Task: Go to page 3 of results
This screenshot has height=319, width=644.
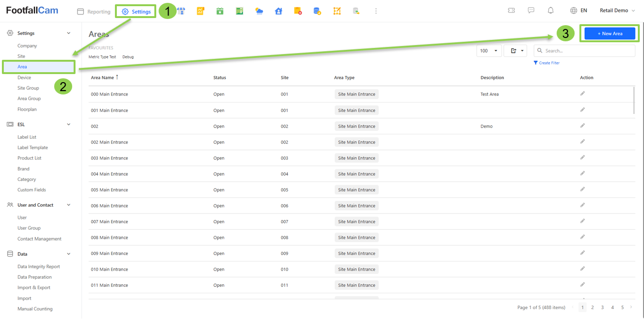Action: (x=602, y=308)
